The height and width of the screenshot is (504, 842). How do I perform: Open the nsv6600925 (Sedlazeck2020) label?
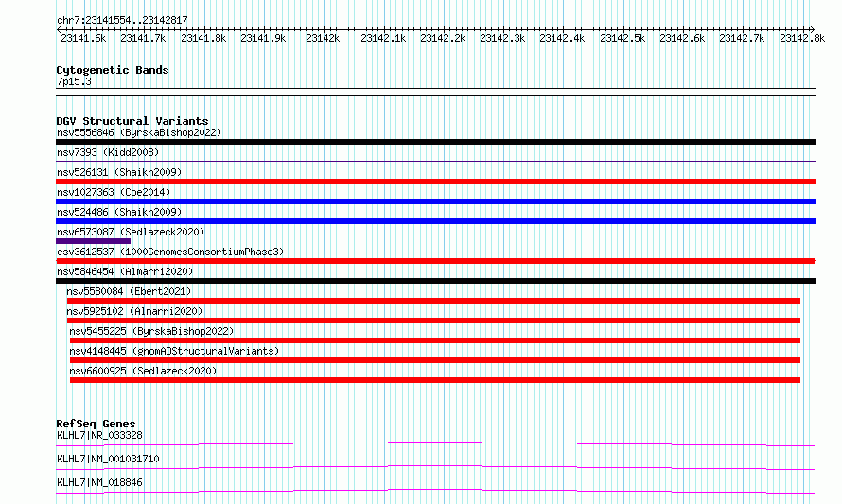coord(143,371)
